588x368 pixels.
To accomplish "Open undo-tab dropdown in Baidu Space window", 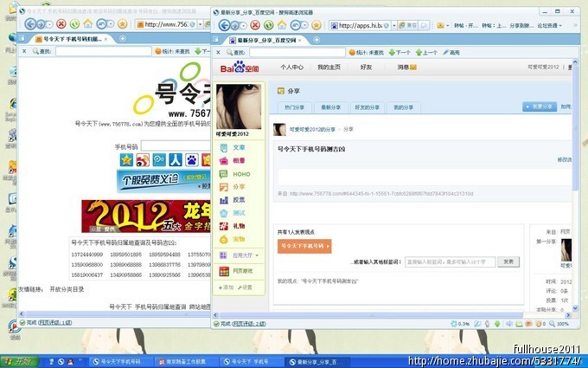I will click(x=304, y=25).
